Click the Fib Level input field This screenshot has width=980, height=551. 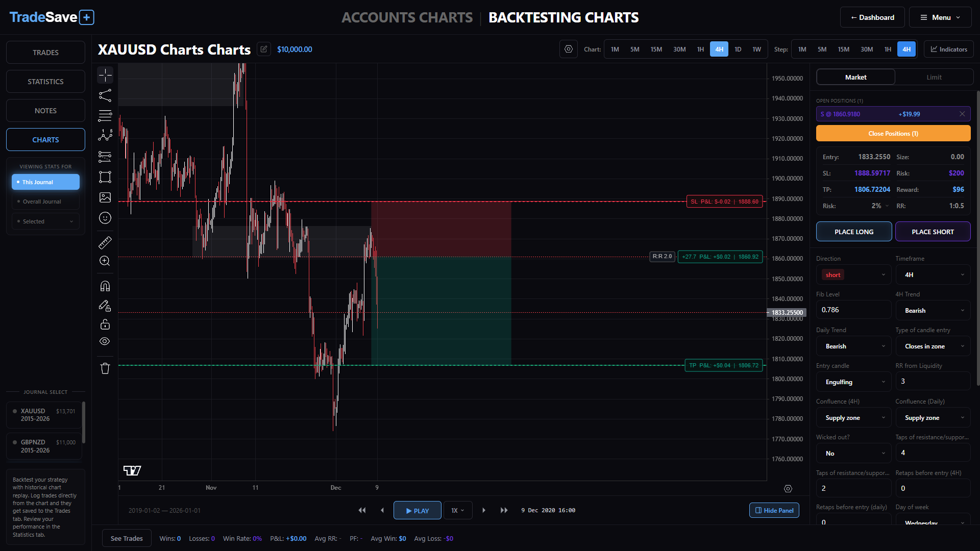click(x=853, y=310)
